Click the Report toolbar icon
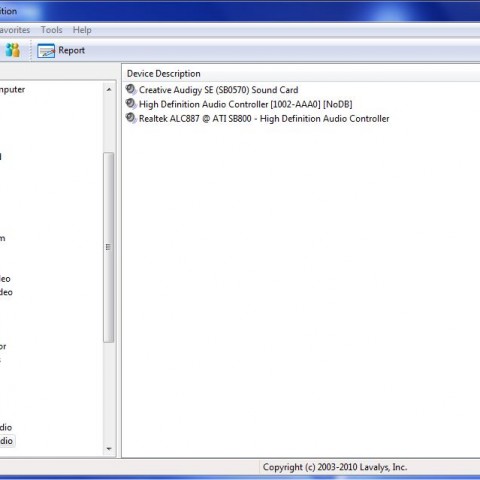 46,51
